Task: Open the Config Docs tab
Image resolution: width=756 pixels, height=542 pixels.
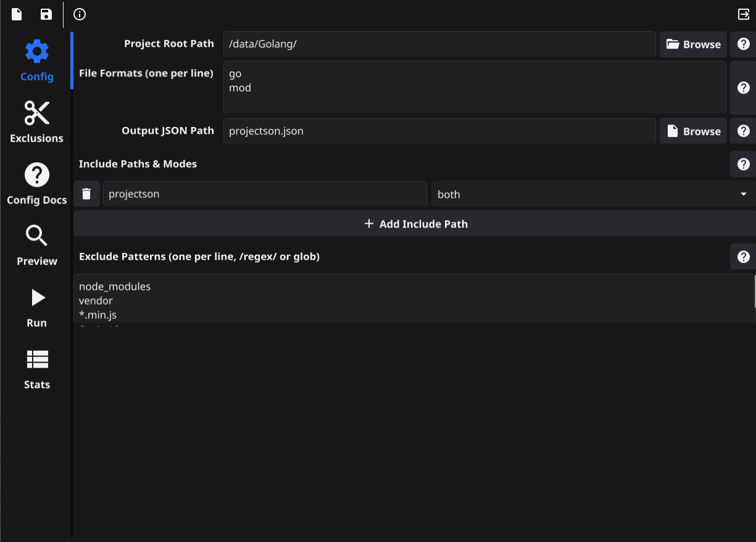Action: [x=37, y=184]
